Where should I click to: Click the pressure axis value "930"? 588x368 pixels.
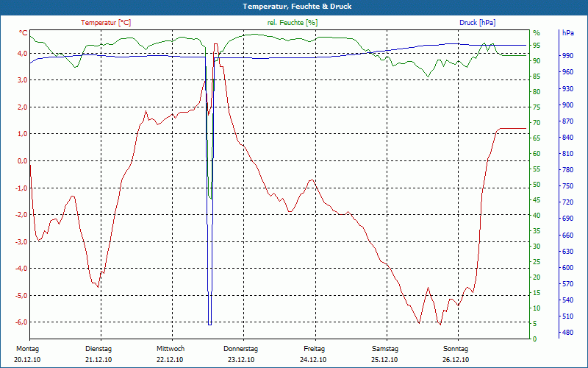pyautogui.click(x=568, y=88)
